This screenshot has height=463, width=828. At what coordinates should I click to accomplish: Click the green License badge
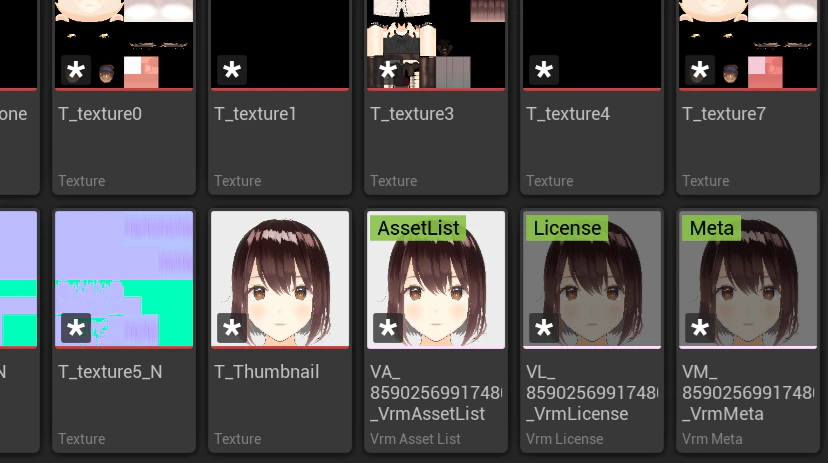click(567, 228)
